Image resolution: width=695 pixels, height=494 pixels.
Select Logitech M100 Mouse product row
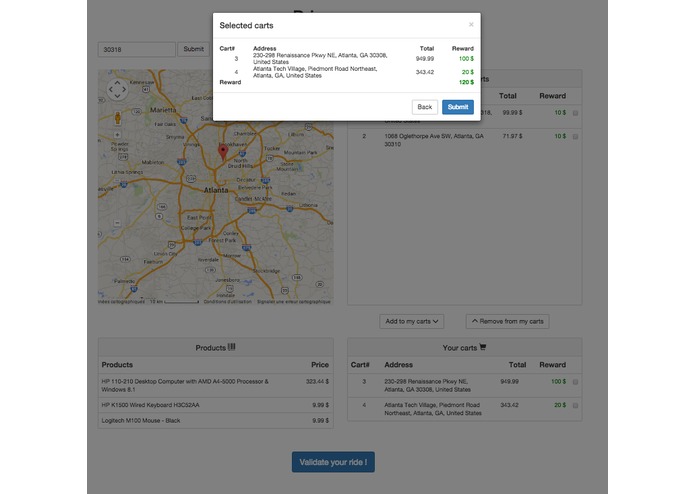[215, 420]
